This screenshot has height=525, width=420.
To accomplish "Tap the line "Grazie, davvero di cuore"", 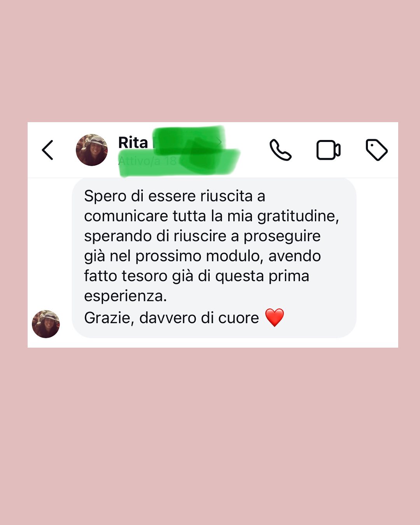I will 171,318.
